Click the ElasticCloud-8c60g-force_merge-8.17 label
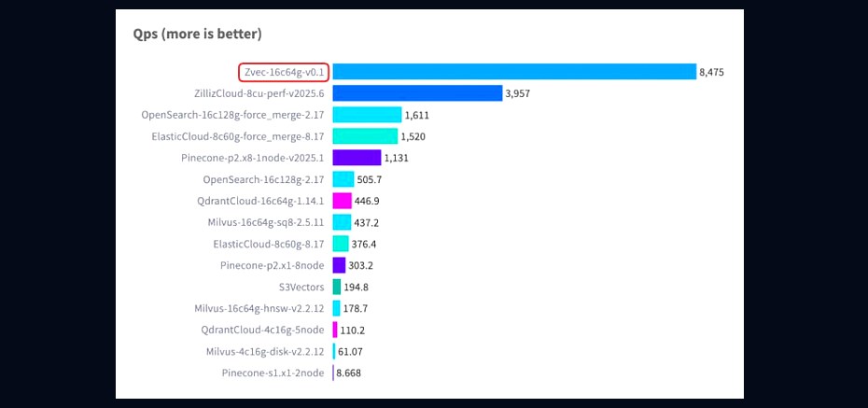This screenshot has height=408, width=868. point(238,136)
